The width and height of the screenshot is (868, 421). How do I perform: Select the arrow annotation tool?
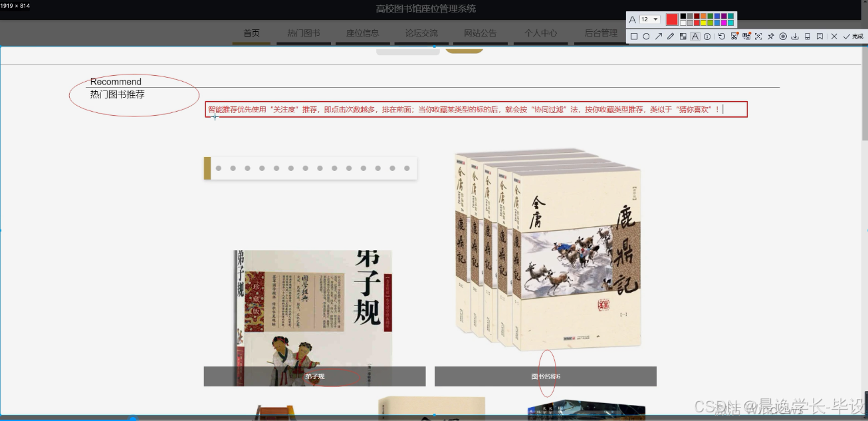tap(659, 37)
